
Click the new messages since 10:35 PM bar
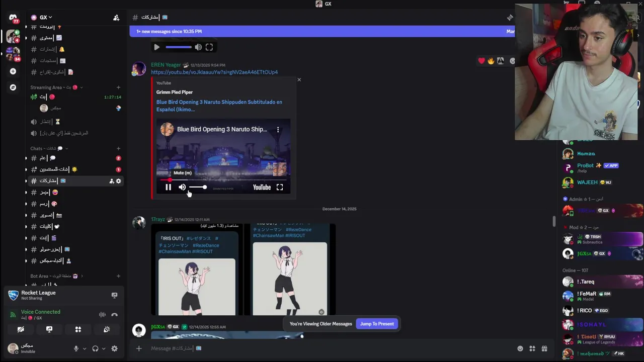[x=322, y=31]
